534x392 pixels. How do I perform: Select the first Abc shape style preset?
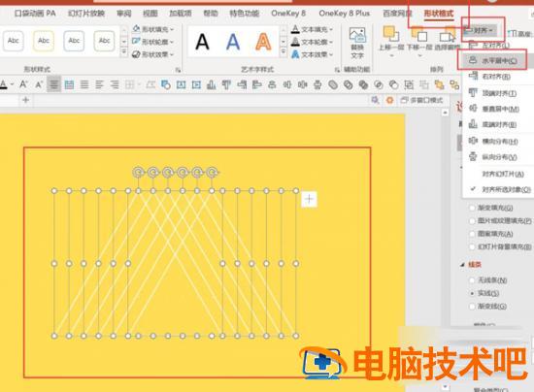click(14, 41)
